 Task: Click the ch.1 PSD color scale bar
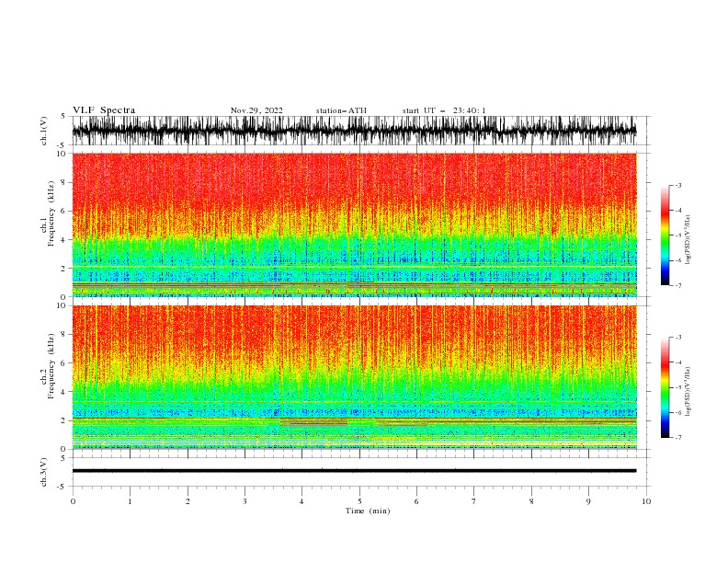click(x=665, y=235)
